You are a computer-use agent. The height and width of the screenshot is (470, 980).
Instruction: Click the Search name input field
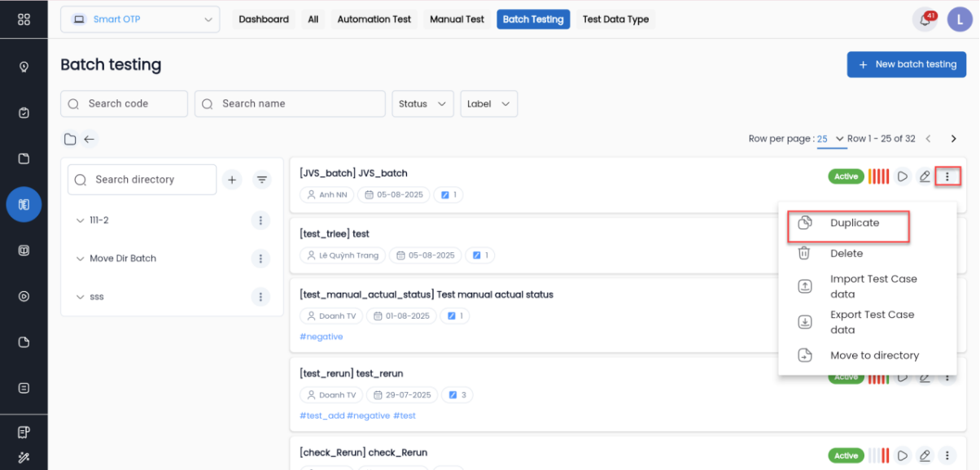pos(290,104)
